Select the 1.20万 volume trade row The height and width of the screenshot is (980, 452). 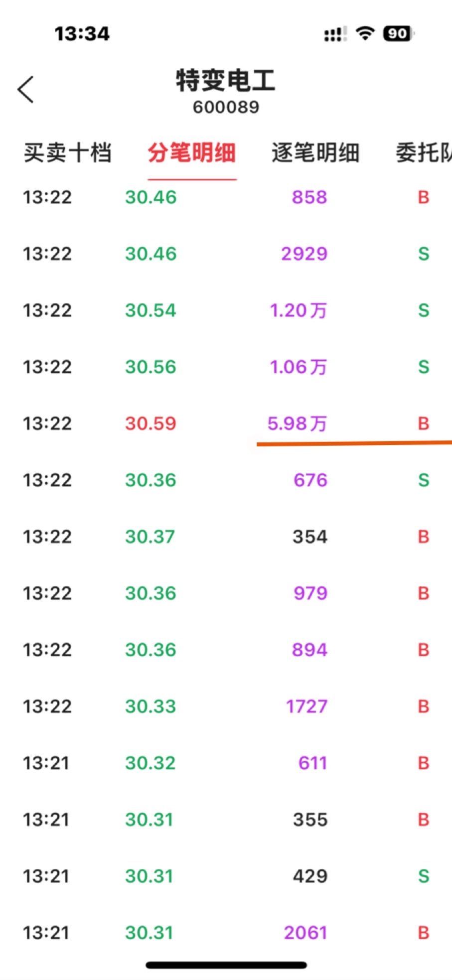[x=298, y=310]
